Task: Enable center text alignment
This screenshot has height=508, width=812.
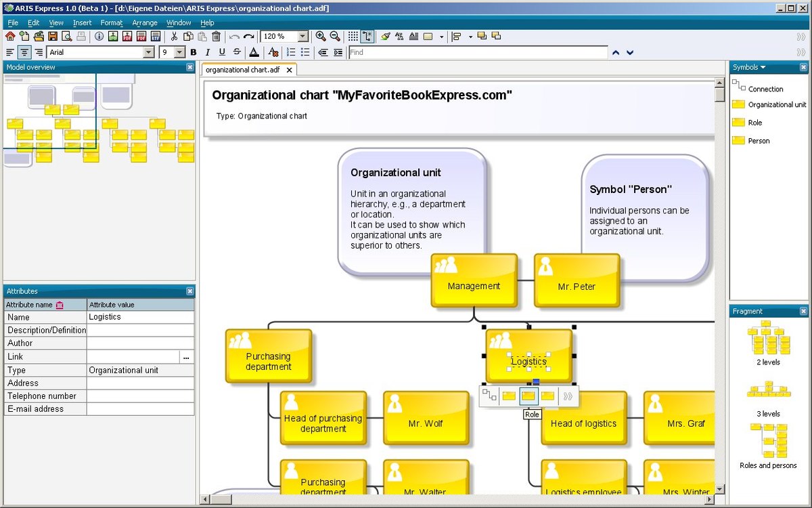Action: 24,52
